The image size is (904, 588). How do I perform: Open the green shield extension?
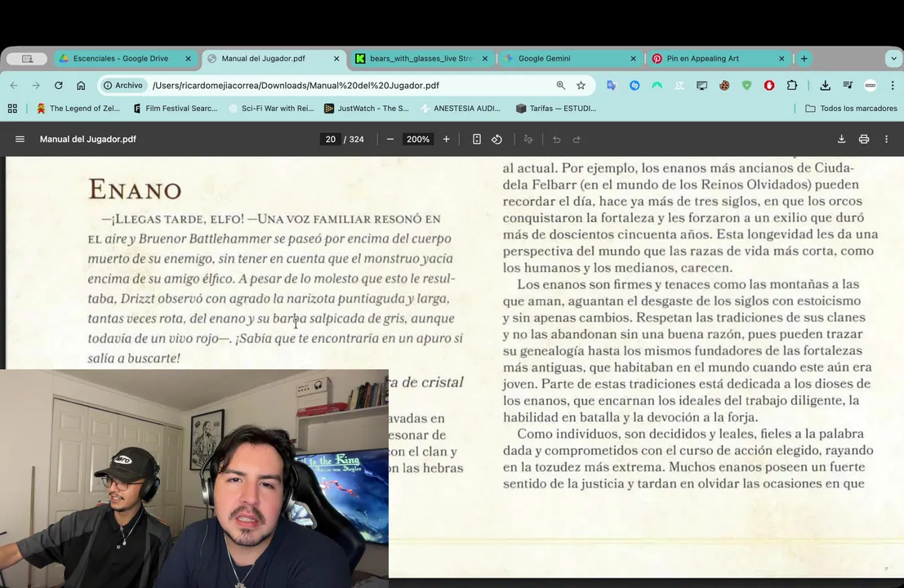tap(746, 85)
